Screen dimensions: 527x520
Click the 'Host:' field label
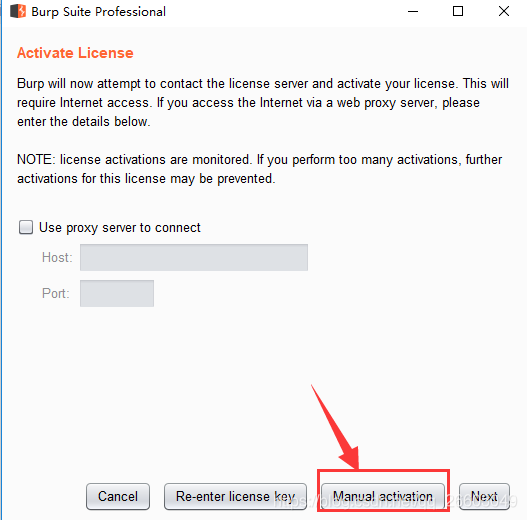click(57, 257)
